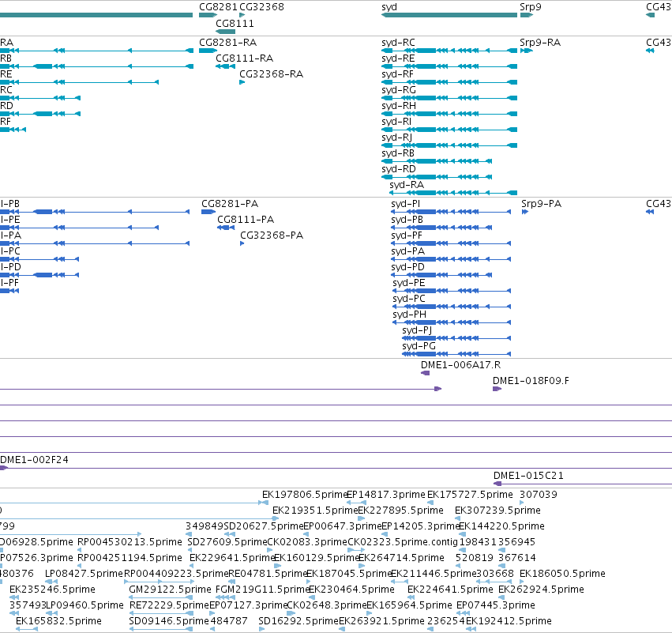672x633 pixels.
Task: Select transcript syd-RE
Action: (398, 58)
